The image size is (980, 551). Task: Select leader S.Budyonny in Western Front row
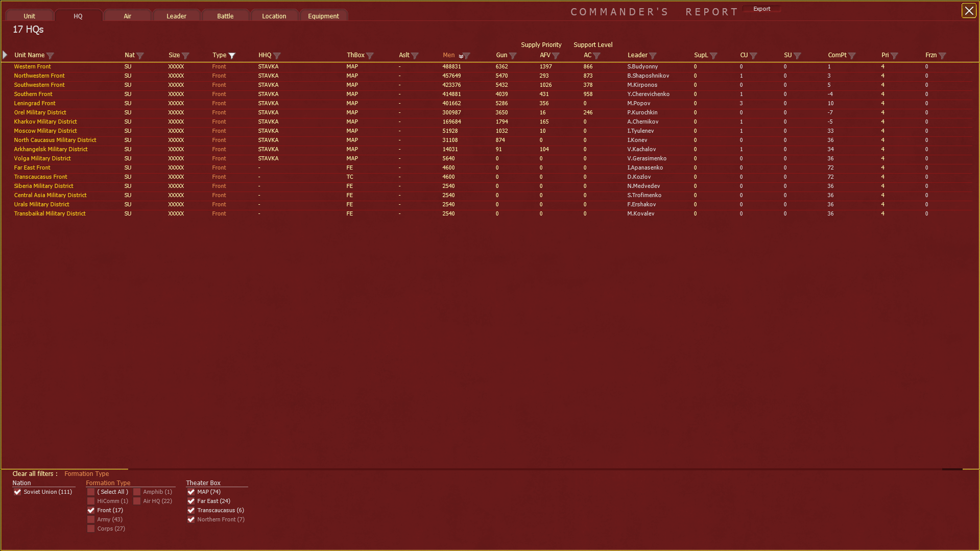click(642, 66)
